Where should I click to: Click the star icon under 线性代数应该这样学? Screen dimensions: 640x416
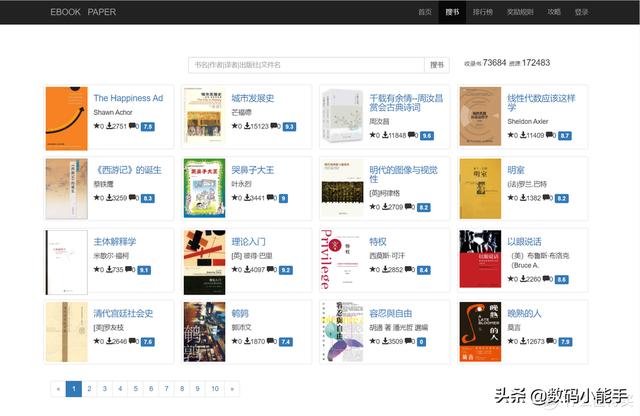(x=511, y=134)
